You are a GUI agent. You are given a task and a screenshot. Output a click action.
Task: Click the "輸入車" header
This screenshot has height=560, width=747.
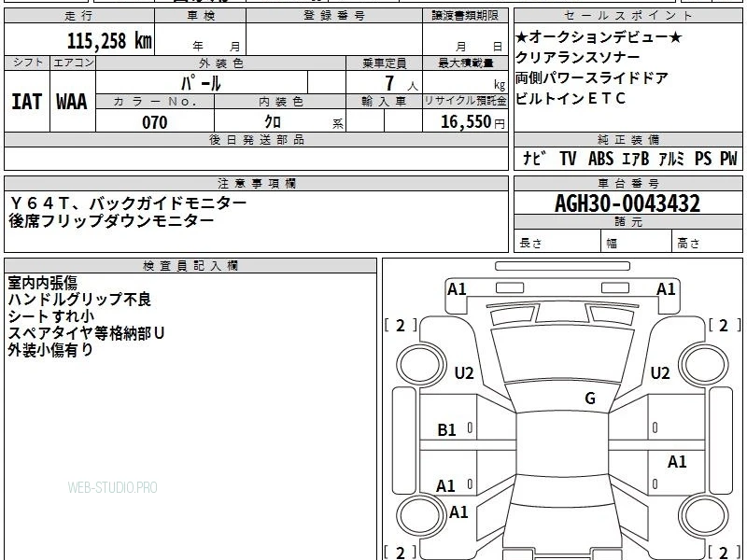[x=384, y=102]
